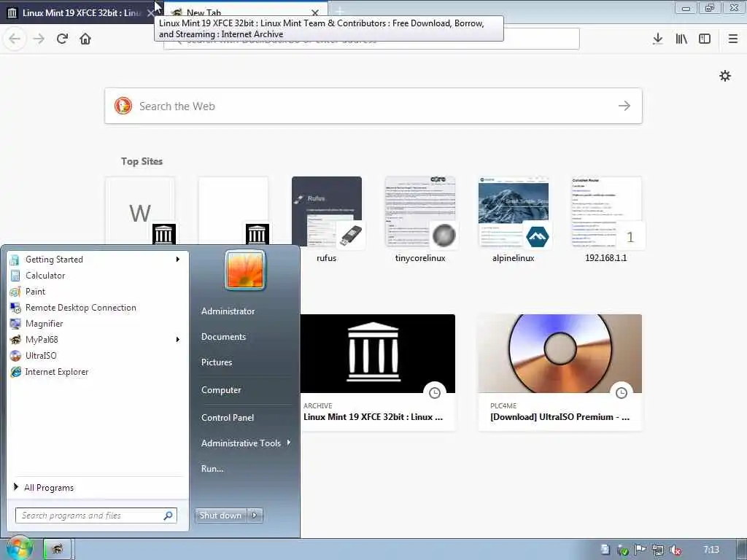Click magnifier icon in Start search box
The height and width of the screenshot is (560, 747).
point(169,516)
